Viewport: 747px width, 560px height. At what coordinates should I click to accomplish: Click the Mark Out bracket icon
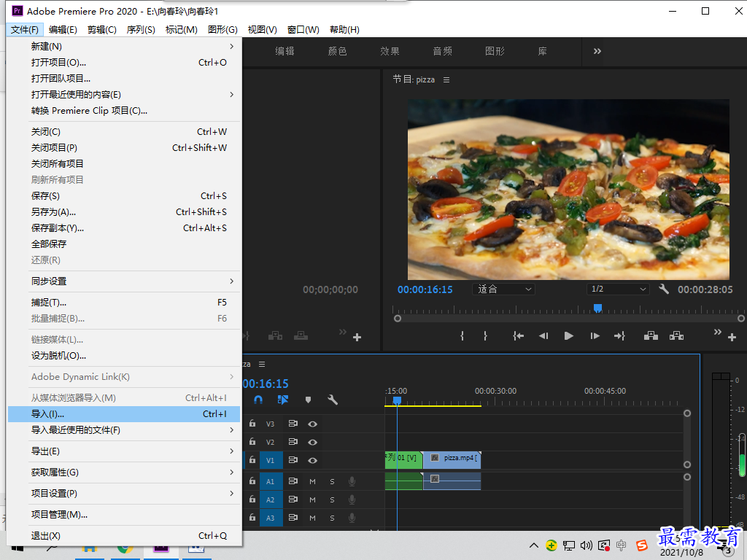[x=485, y=336]
